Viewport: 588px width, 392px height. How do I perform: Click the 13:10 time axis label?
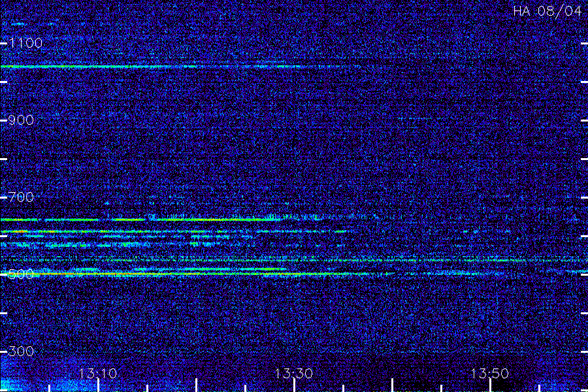[x=98, y=374]
